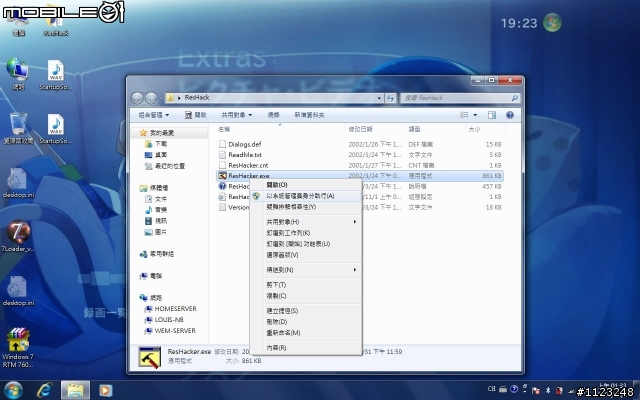
Task: Choose 建立捷徑(S) create shortcut
Action: [x=306, y=311]
